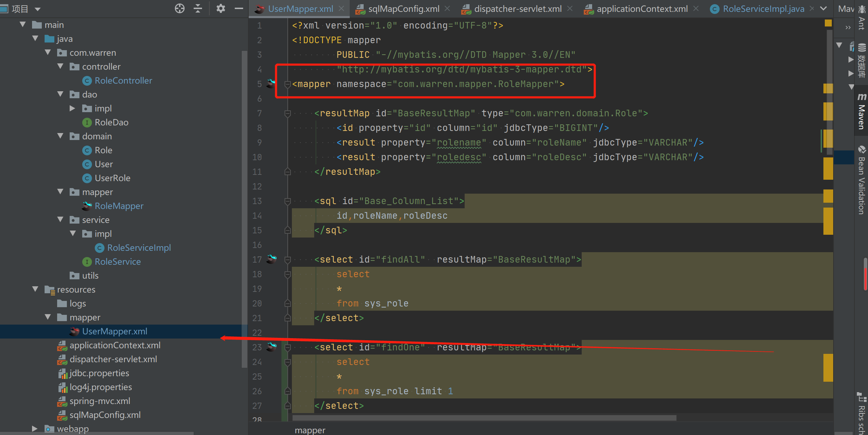The image size is (868, 435).
Task: Open the applicationContext.xml editor tab
Action: pyautogui.click(x=642, y=9)
